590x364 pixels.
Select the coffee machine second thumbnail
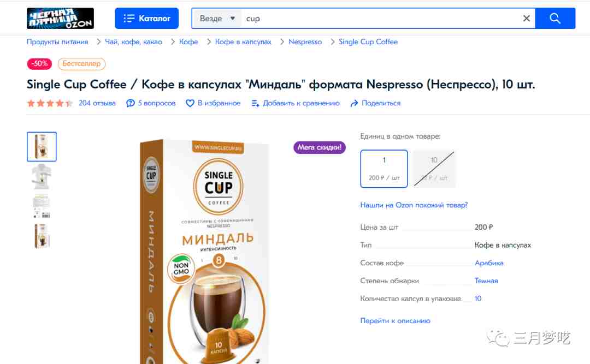click(42, 176)
